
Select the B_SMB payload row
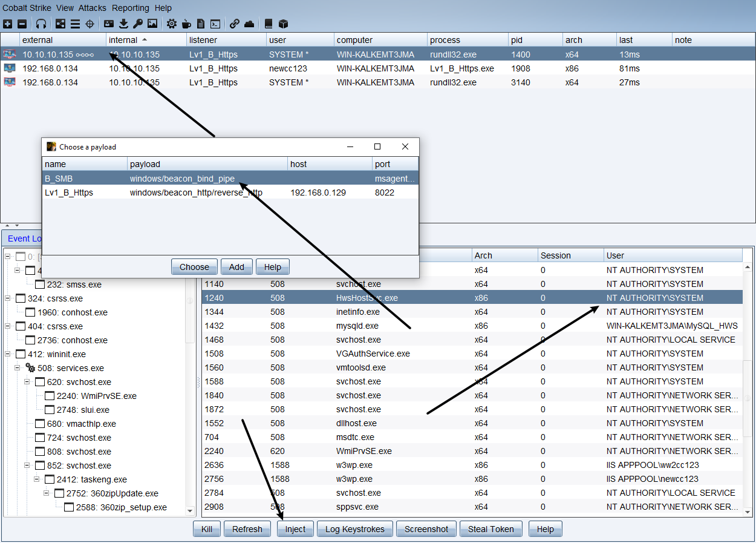[x=230, y=179]
